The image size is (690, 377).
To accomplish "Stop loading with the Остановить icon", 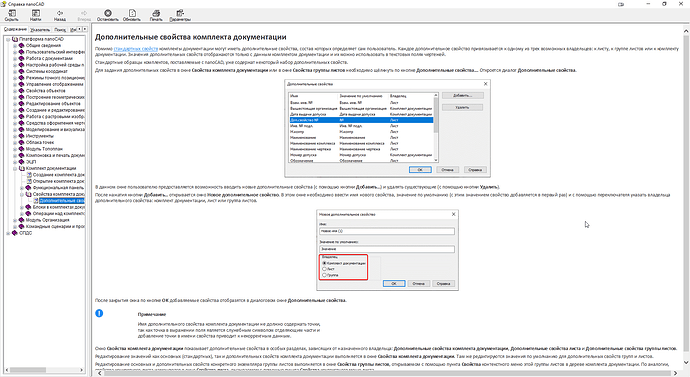I will (108, 13).
